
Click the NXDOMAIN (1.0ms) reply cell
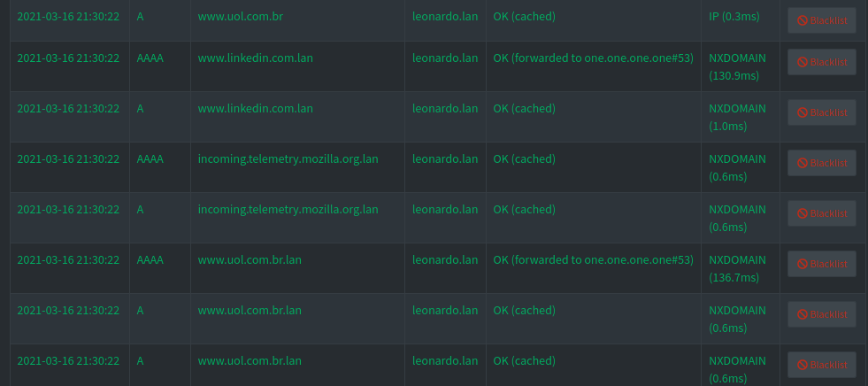pyautogui.click(x=737, y=117)
